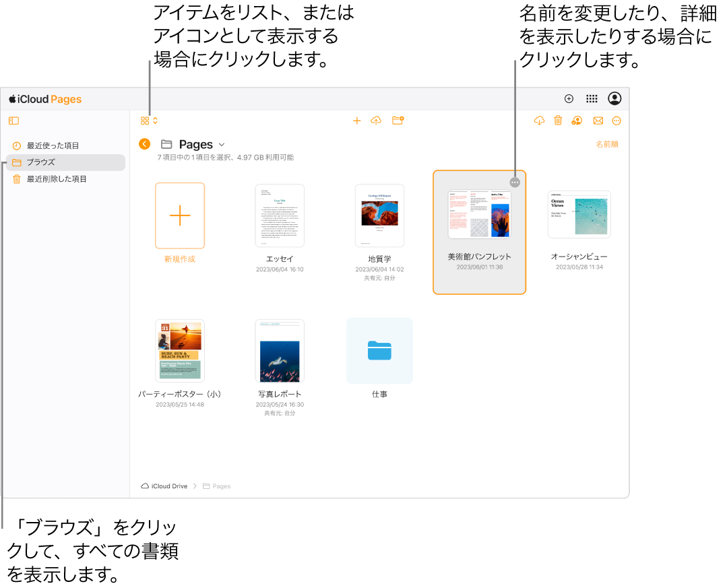Click the 地質学 file name label

379,259
